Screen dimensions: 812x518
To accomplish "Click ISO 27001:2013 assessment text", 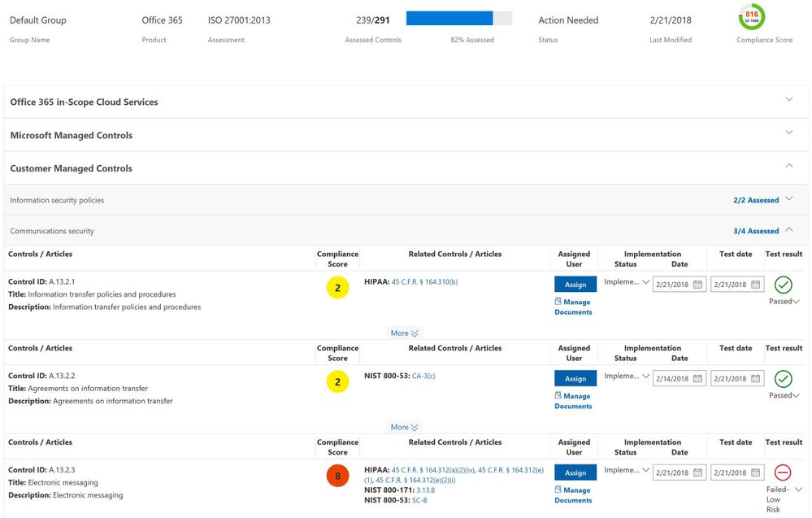I will [239, 20].
